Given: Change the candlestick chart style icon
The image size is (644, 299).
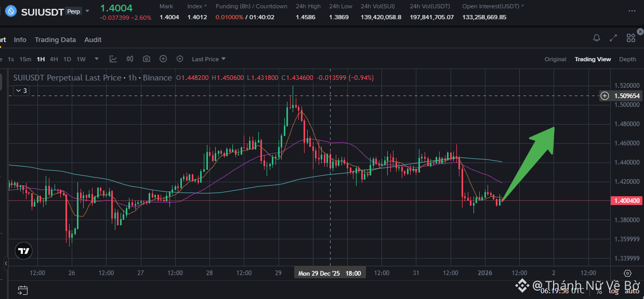Looking at the screenshot, I should [x=130, y=59].
